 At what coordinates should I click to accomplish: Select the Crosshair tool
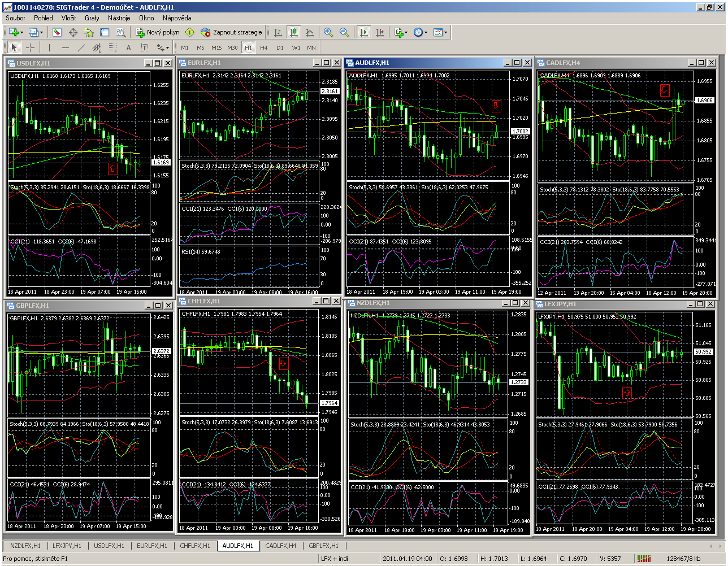click(30, 47)
